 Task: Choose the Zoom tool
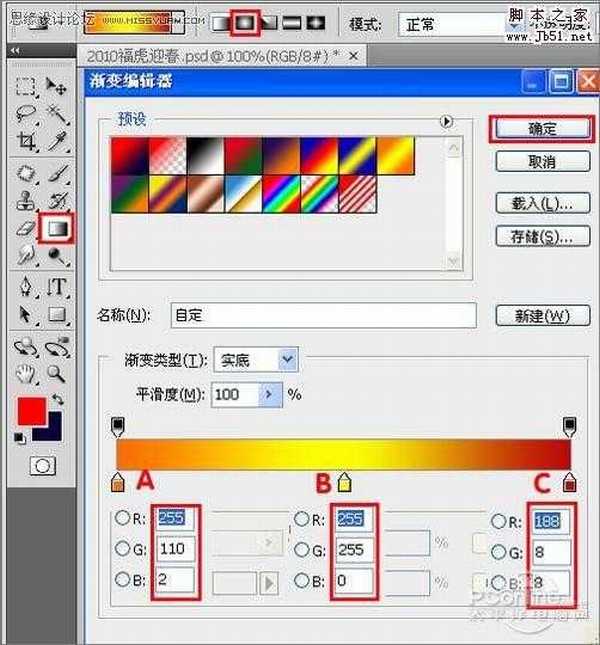pyautogui.click(x=57, y=374)
